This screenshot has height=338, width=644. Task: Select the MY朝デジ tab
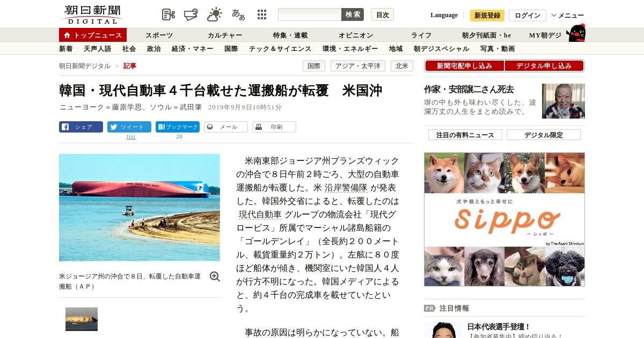pyautogui.click(x=545, y=35)
